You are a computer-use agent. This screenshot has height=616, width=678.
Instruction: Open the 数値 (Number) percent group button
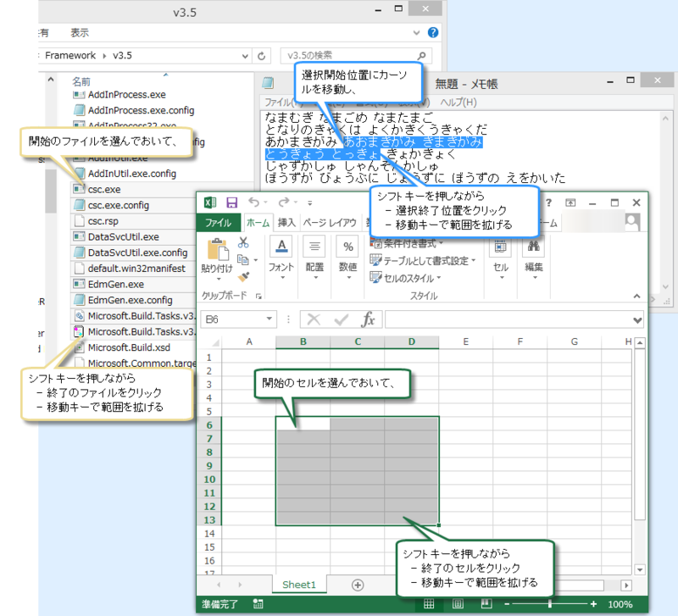(348, 258)
